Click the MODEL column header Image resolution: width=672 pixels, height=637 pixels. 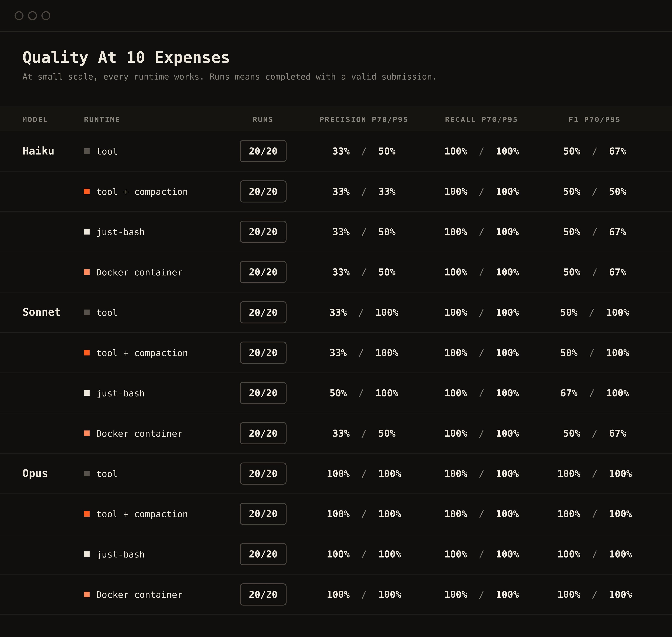pyautogui.click(x=35, y=119)
